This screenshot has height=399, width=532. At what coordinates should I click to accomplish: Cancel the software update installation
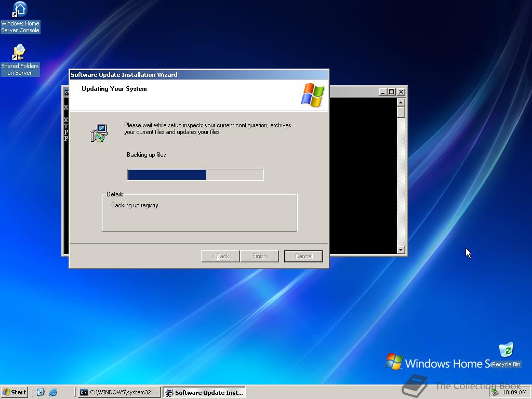(303, 256)
